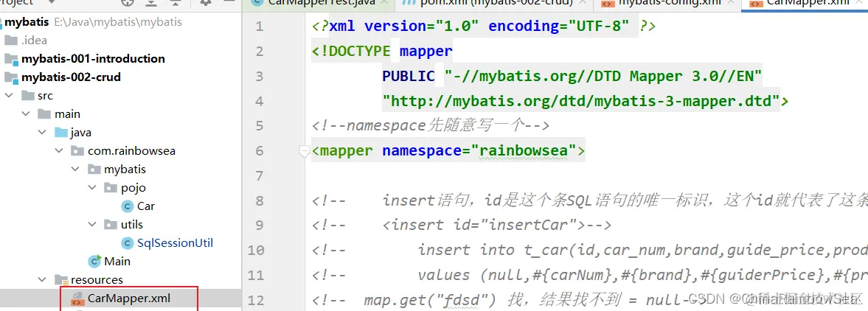868x311 pixels.
Task: Collapse the src folder chevron
Action: point(9,96)
